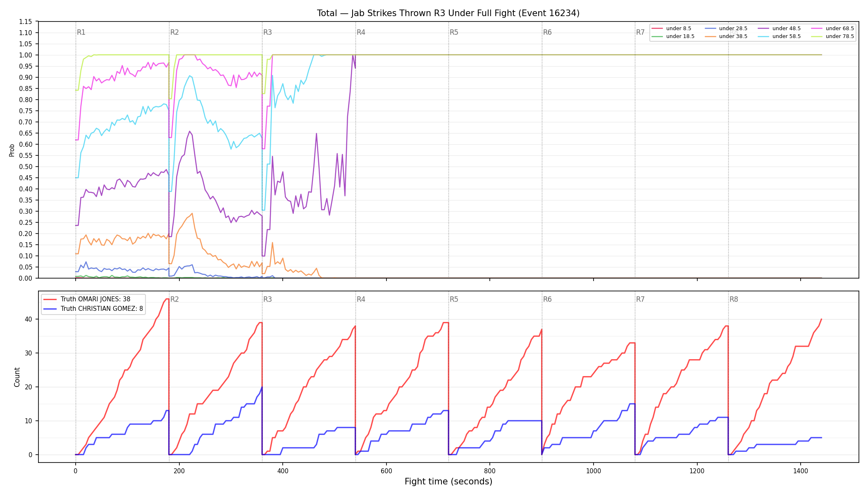
Task: Click the R3 round marker in the probability chart
Action: (267, 32)
